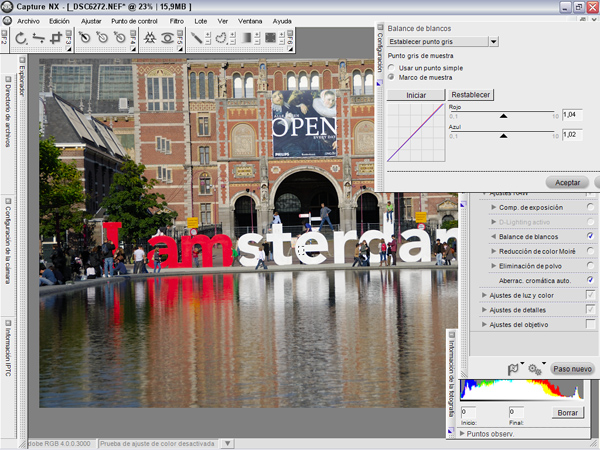Open Directorio de archivos panel
600x450 pixels.
click(8, 113)
